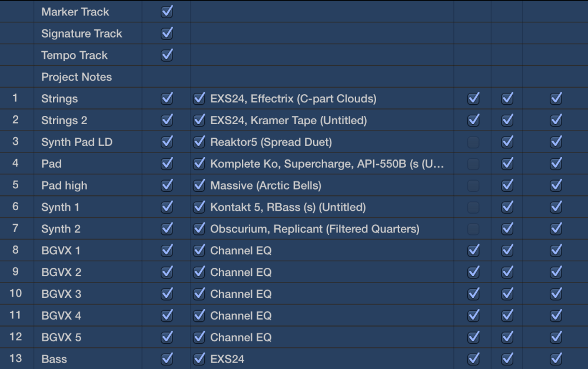
Task: Tick the empty checkbox in Synth 2 row
Action: coord(473,229)
